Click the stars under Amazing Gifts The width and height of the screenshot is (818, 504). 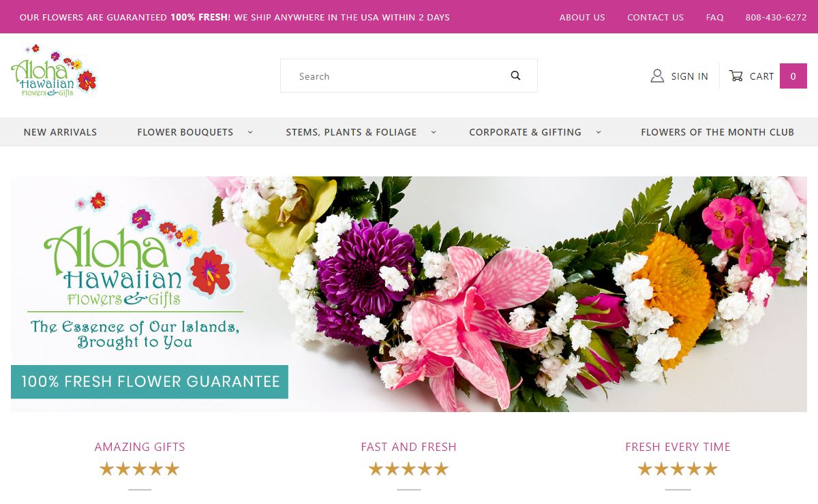click(140, 469)
